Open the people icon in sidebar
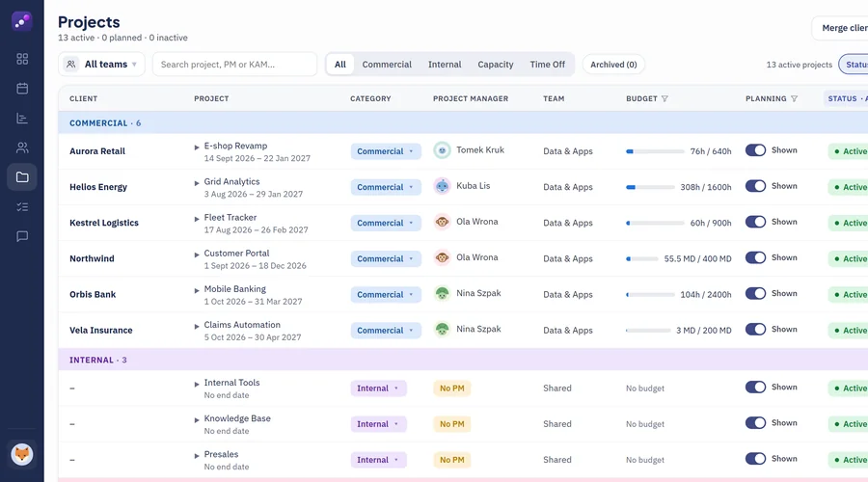Image resolution: width=868 pixels, height=482 pixels. pyautogui.click(x=22, y=147)
